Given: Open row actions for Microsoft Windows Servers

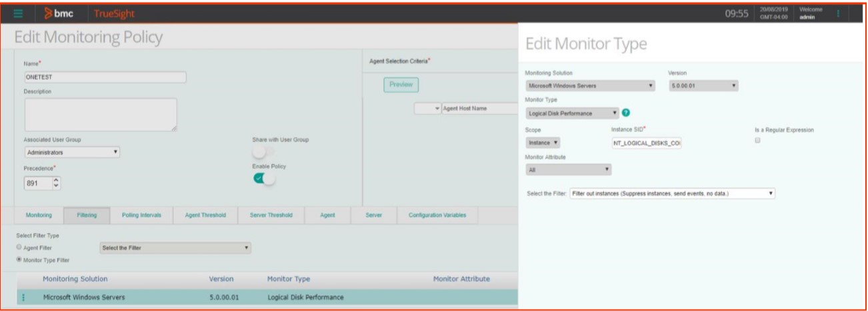Looking at the screenshot, I should (x=24, y=297).
